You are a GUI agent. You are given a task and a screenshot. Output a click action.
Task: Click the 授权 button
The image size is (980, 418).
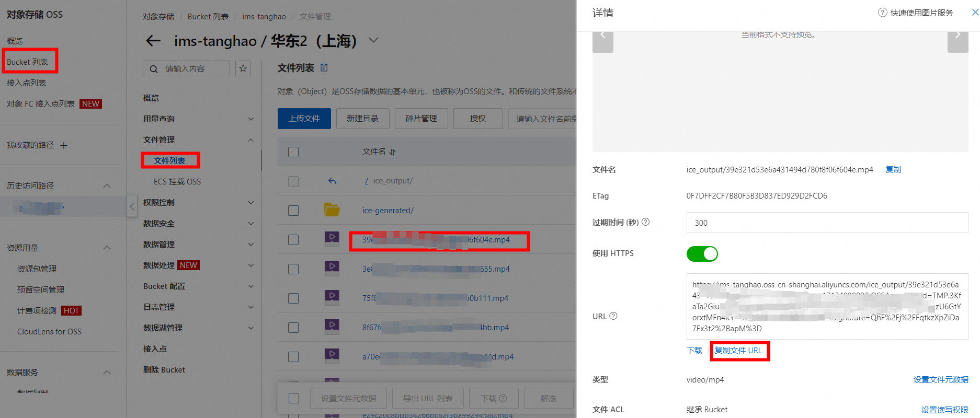tap(478, 119)
